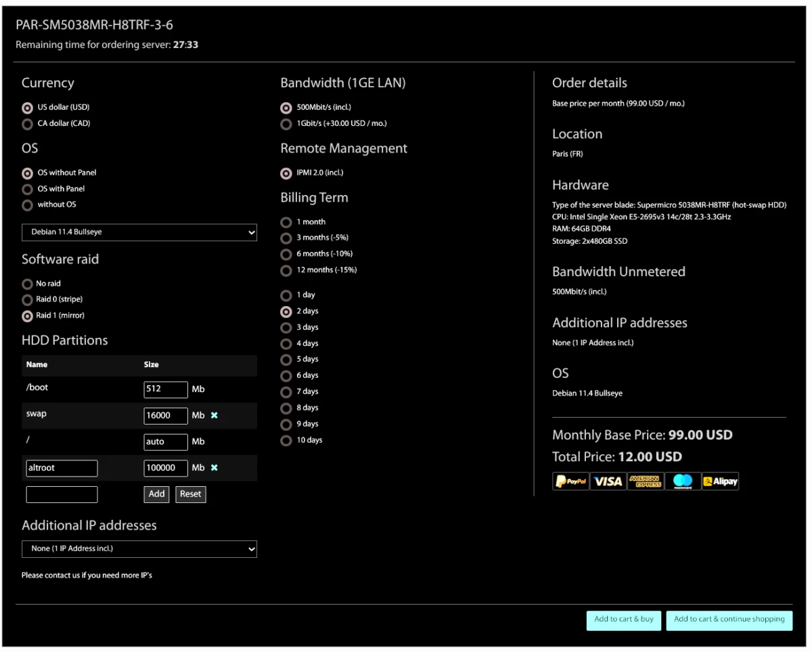812x652 pixels.
Task: Pick the 7 days billing option
Action: pyautogui.click(x=286, y=392)
